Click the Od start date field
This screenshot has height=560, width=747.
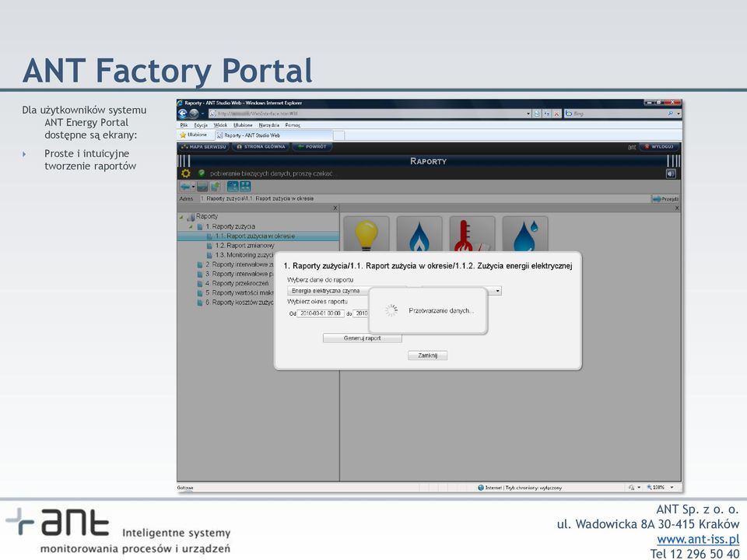pos(320,313)
